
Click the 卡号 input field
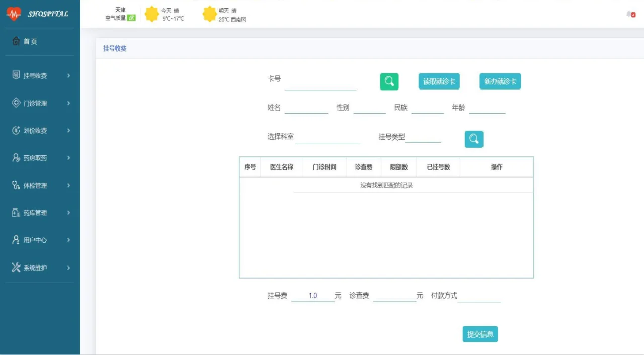[x=320, y=82]
